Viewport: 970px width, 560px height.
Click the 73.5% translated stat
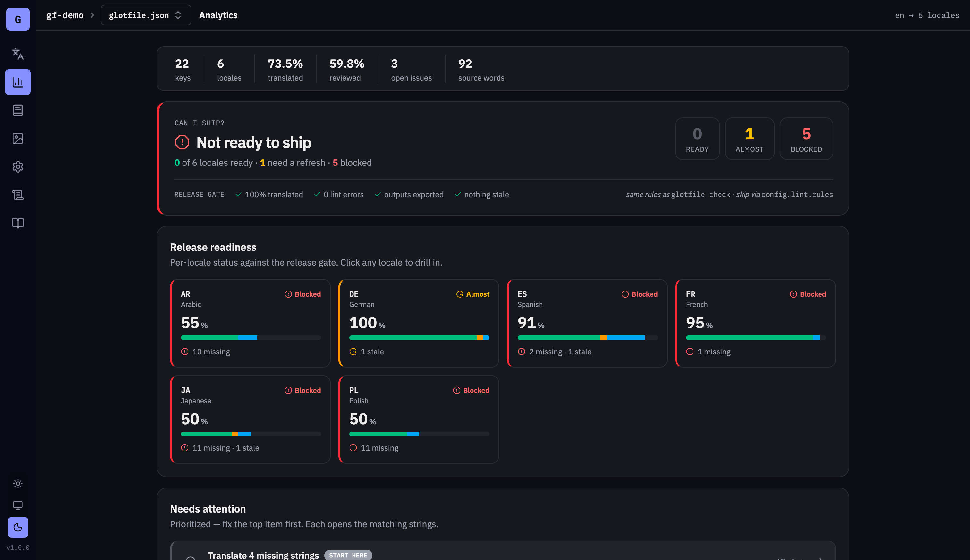click(285, 69)
